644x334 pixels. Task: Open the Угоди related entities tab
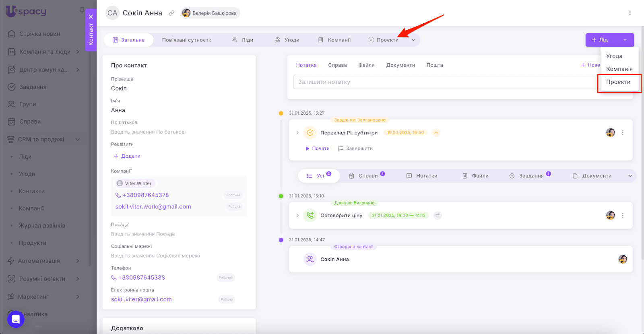[287, 40]
